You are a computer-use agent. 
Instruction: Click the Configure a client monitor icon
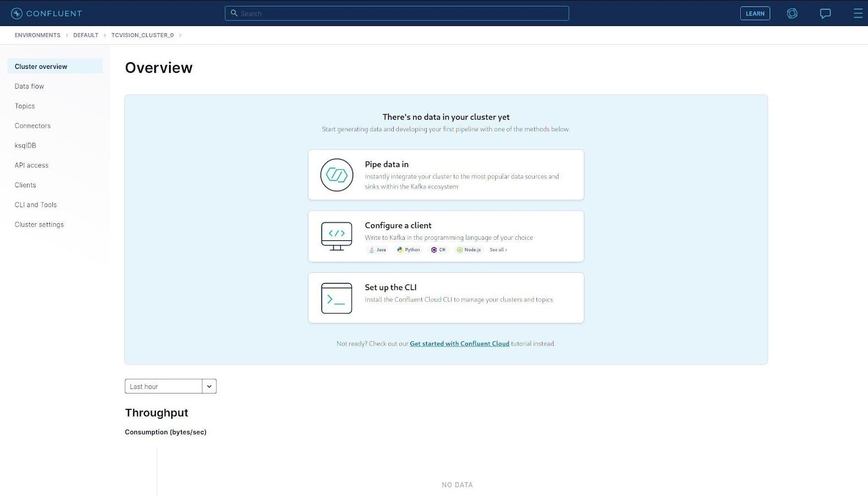click(337, 236)
